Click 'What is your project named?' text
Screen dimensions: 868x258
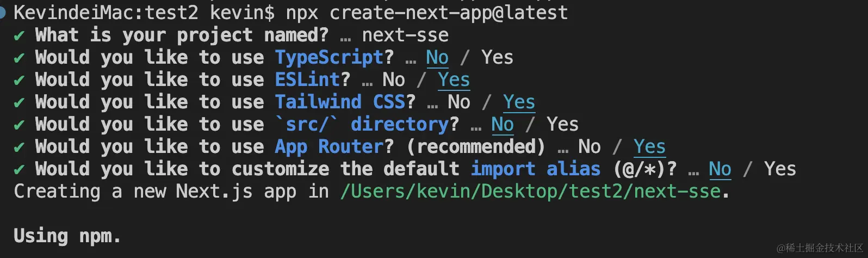[x=182, y=35]
